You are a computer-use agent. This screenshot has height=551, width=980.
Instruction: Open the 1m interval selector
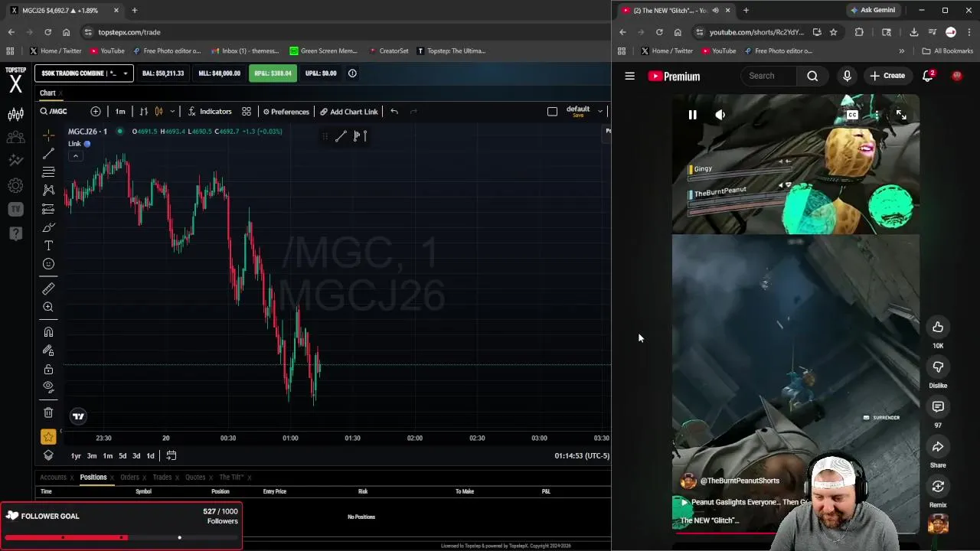pos(120,112)
